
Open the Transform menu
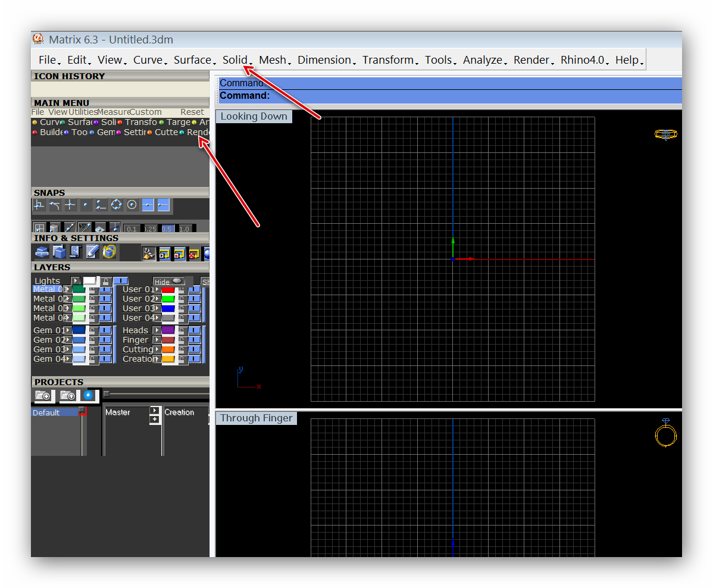(390, 60)
